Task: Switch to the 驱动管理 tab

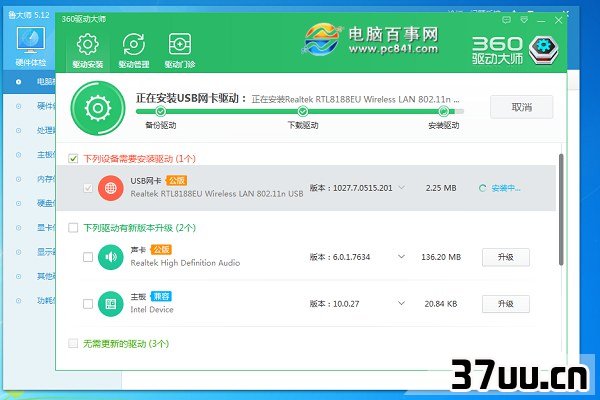Action: tap(134, 51)
